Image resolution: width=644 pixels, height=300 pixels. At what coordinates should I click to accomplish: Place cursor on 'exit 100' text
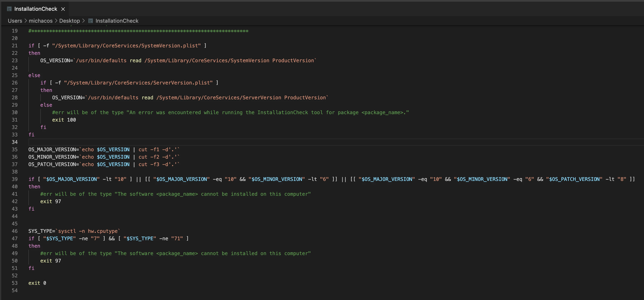tap(64, 120)
